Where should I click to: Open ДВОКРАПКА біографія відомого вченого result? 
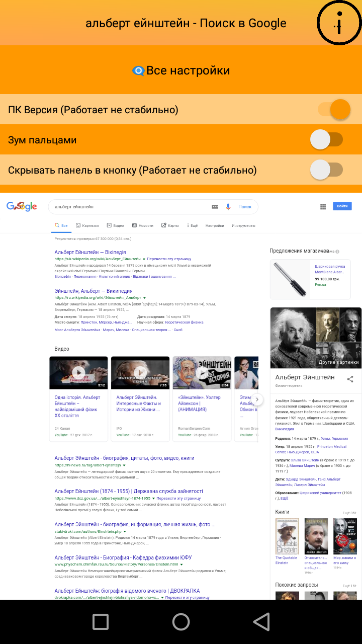(127, 591)
